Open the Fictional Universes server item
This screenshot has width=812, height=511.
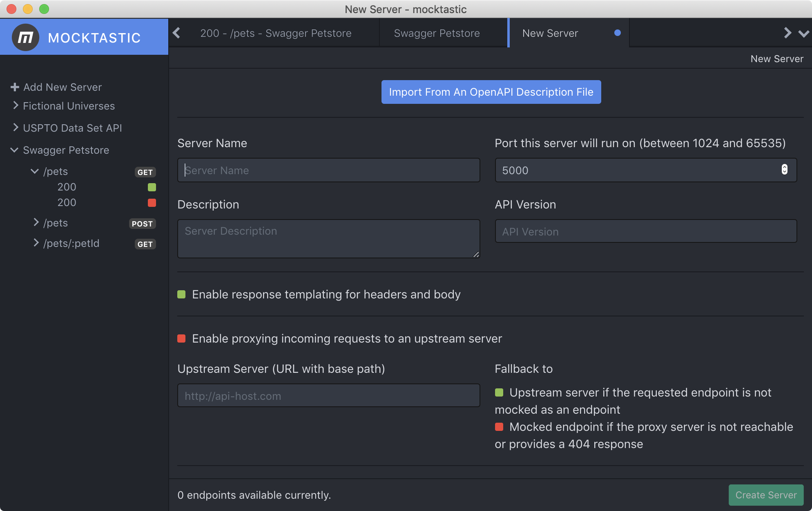[69, 106]
